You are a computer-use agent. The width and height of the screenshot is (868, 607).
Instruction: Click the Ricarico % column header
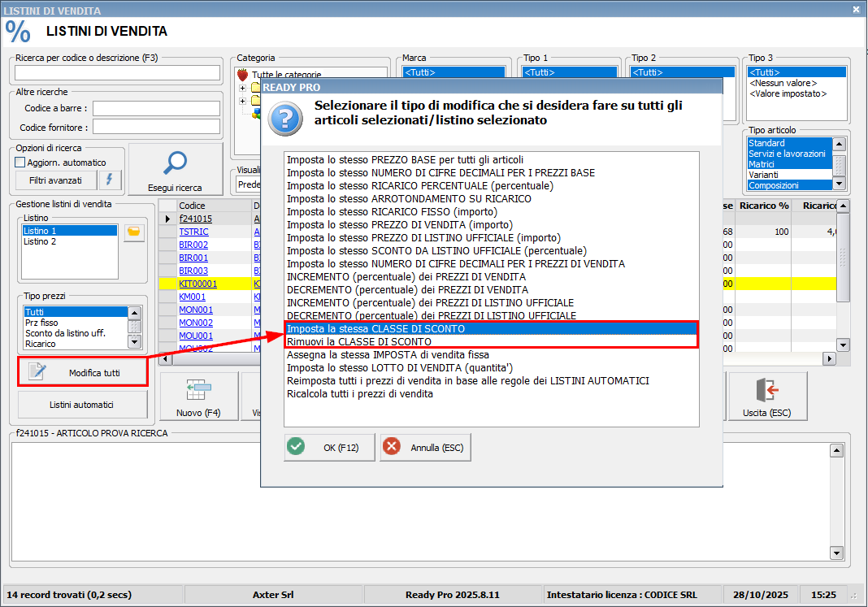[764, 206]
